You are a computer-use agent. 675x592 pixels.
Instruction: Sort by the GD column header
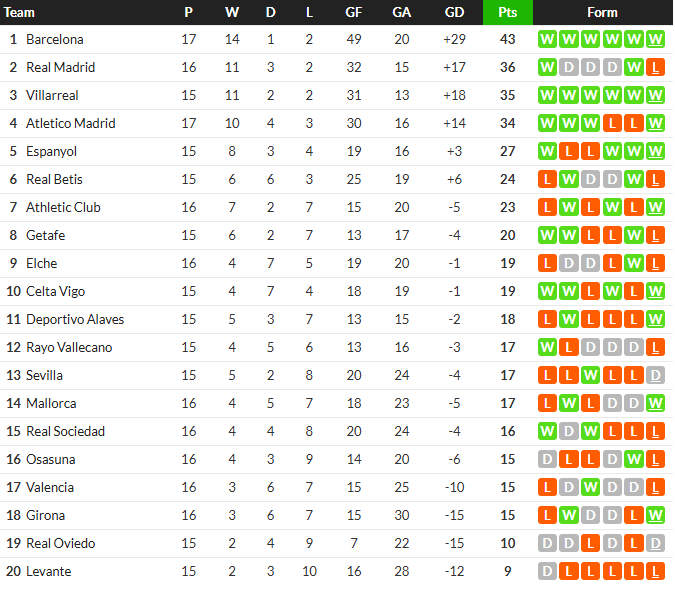(x=454, y=12)
